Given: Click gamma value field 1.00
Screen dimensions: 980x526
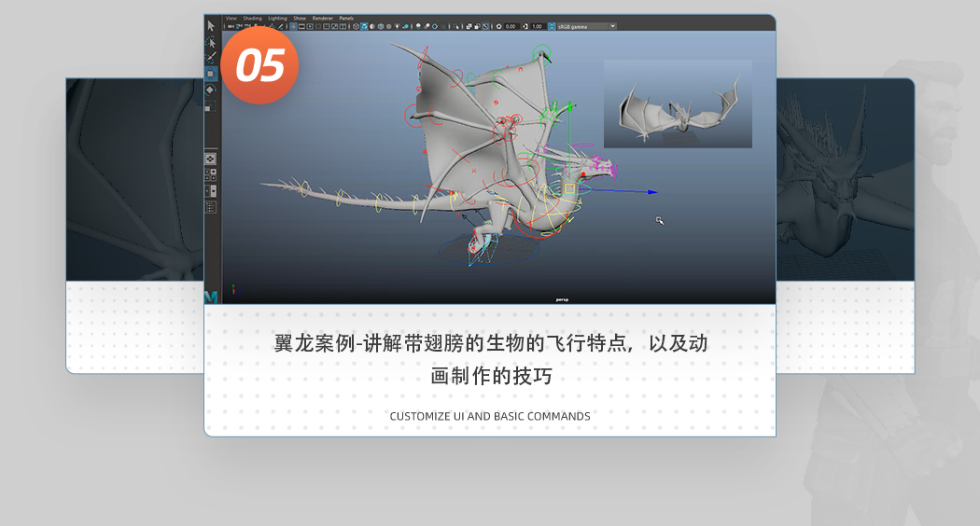Looking at the screenshot, I should tap(537, 26).
